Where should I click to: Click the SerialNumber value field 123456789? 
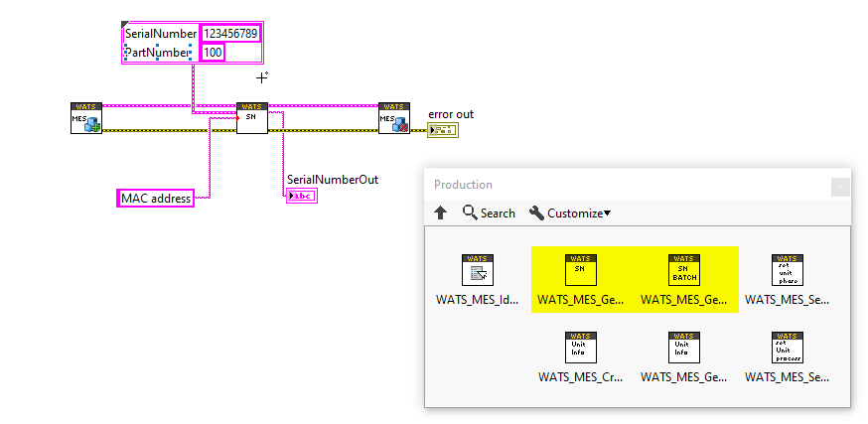coord(230,34)
